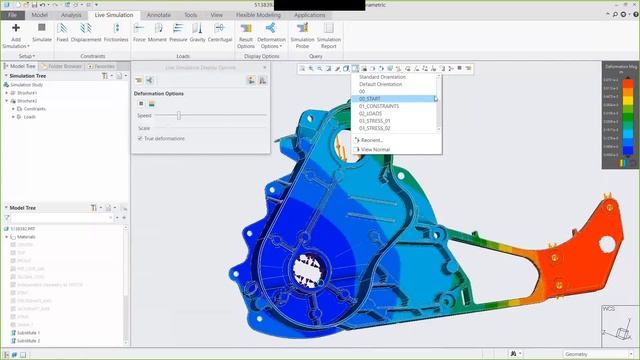
Task: Switch to the Tools ribbon tab
Action: [191, 15]
